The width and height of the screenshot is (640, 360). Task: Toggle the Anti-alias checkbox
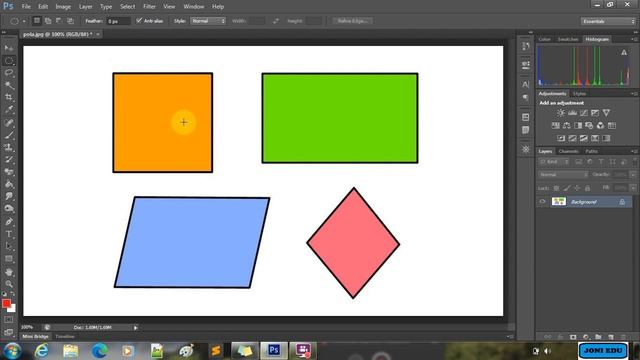click(x=139, y=20)
